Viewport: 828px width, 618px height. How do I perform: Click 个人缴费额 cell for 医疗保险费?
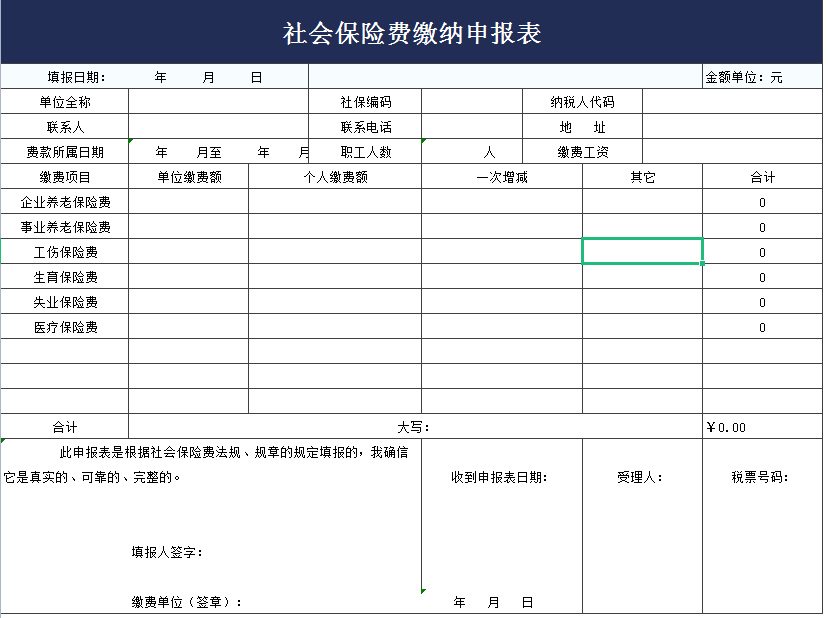point(334,327)
